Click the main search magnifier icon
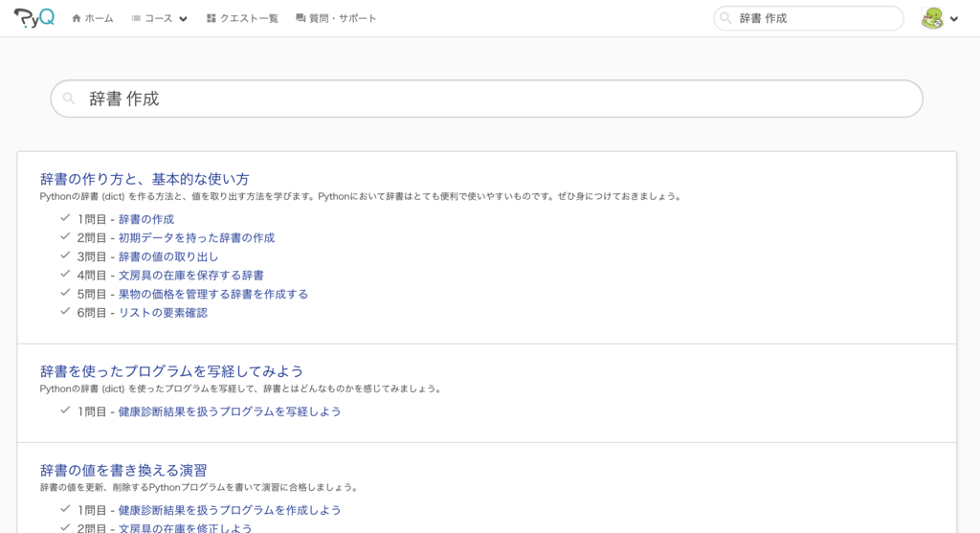 click(69, 99)
